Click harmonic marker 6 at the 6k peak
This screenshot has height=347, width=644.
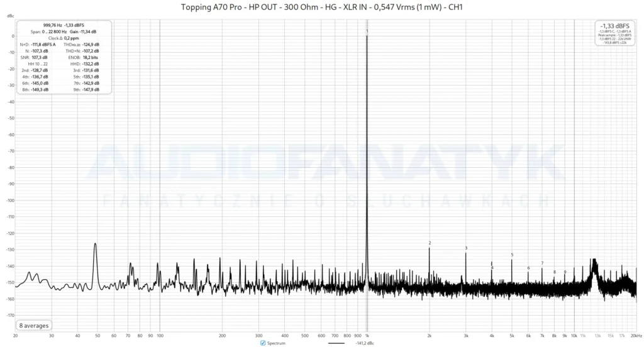pos(528,268)
